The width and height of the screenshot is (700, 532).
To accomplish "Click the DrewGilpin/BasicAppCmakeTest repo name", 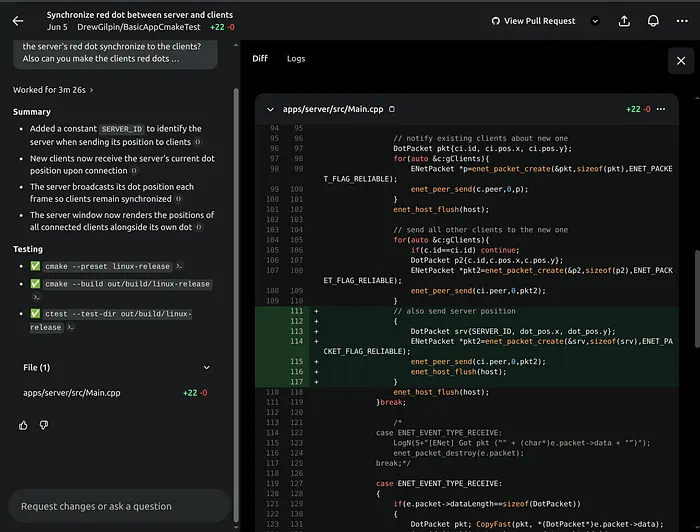I will pyautogui.click(x=139, y=27).
